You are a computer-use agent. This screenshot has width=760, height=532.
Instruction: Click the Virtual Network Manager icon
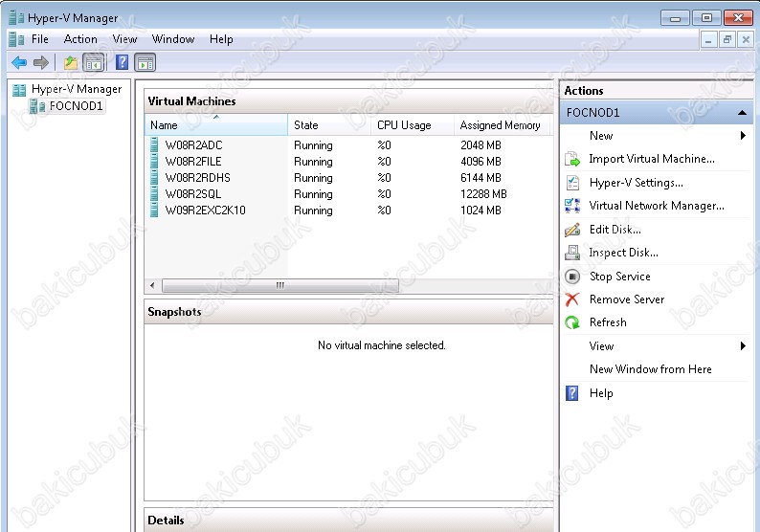[572, 206]
